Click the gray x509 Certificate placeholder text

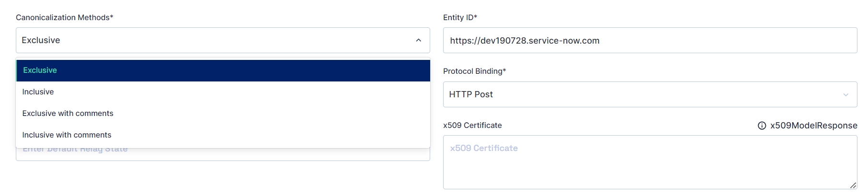pos(484,148)
